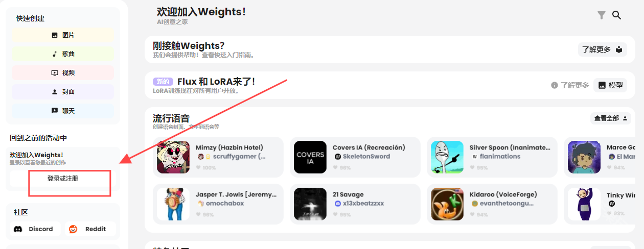644x249 pixels.
Task: Choose the 封面 cover option
Action: click(x=63, y=92)
